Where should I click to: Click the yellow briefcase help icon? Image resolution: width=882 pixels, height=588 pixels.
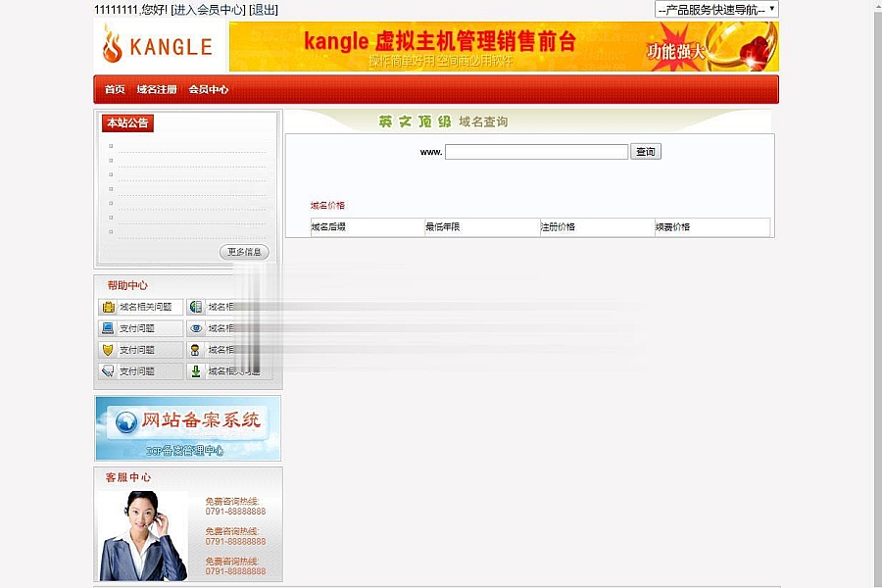(x=108, y=307)
